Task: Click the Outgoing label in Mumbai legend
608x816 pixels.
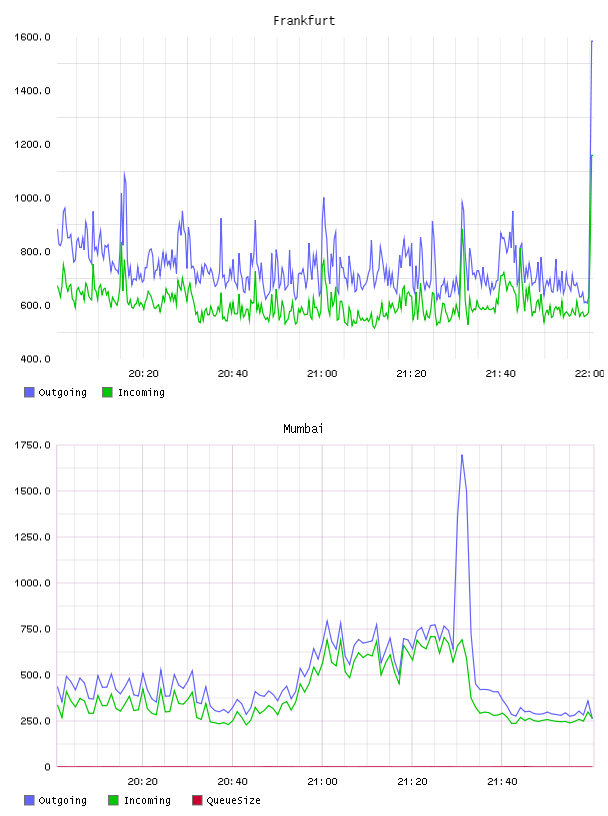Action: [x=62, y=800]
